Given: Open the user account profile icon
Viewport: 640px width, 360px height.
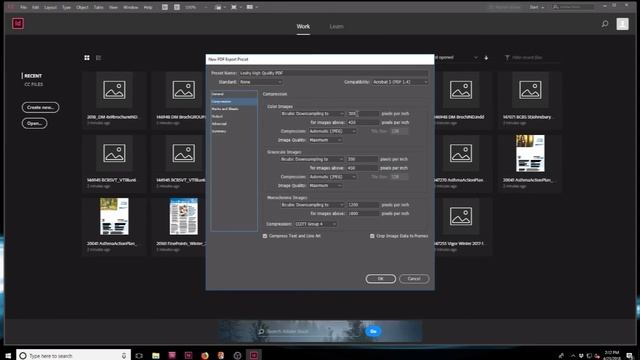Looking at the screenshot, I should (622, 24).
